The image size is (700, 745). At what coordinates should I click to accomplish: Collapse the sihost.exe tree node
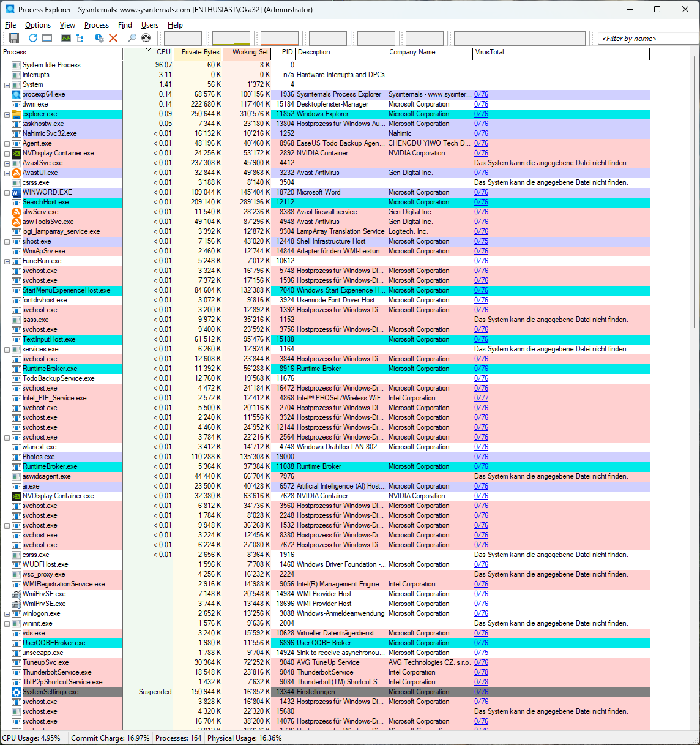click(x=7, y=242)
